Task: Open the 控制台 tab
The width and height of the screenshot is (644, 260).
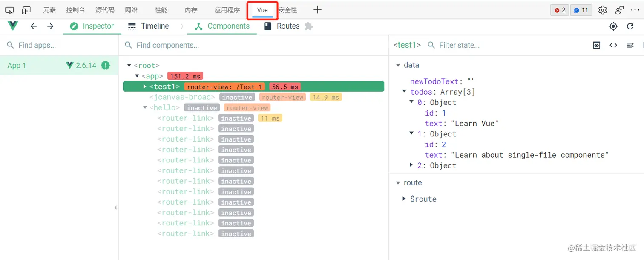Action: tap(75, 10)
